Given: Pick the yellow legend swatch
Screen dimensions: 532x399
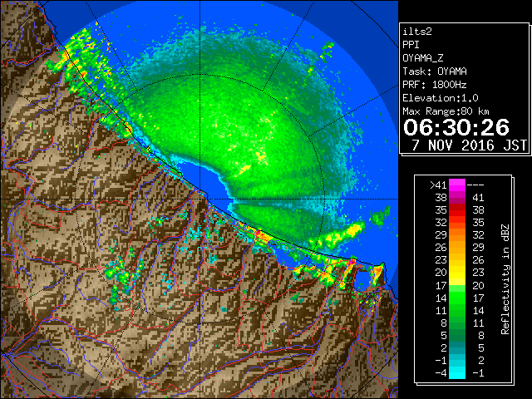Looking at the screenshot, I should (x=457, y=273).
